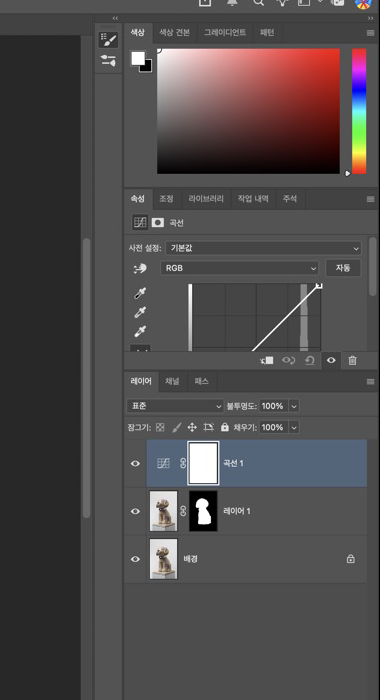Image resolution: width=380 pixels, height=700 pixels.
Task: Open the 채우기 fill slider arrow
Action: point(294,427)
